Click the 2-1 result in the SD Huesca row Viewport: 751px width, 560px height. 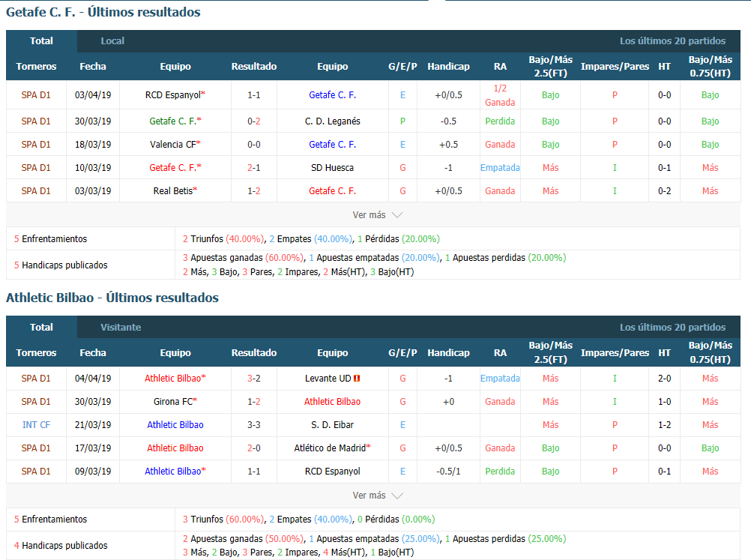pos(254,168)
